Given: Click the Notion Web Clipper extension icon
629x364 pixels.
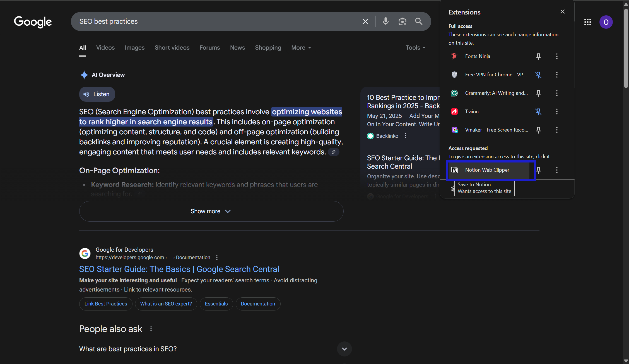Looking at the screenshot, I should click(455, 170).
